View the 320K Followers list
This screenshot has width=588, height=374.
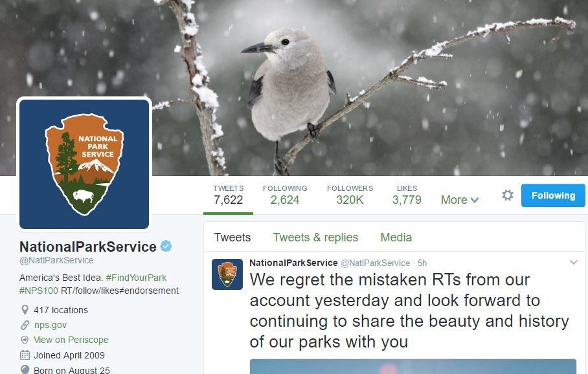tap(350, 195)
